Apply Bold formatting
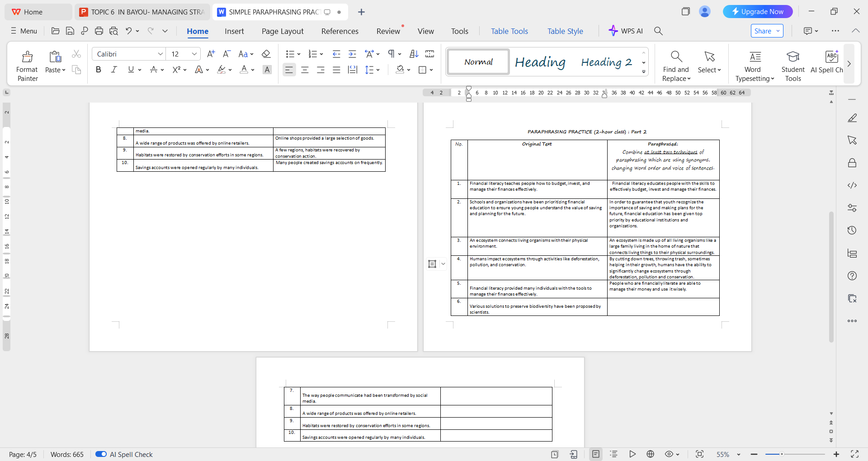The height and width of the screenshot is (461, 868). (x=98, y=70)
